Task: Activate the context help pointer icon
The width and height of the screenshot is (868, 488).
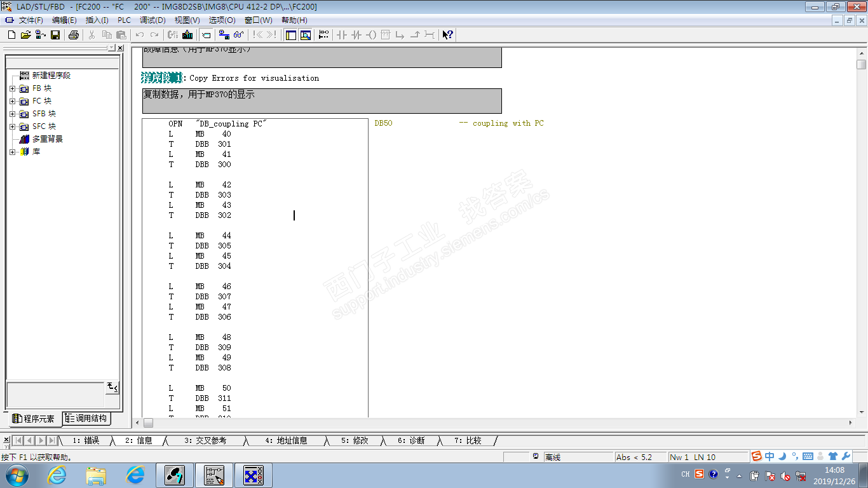Action: [x=448, y=35]
